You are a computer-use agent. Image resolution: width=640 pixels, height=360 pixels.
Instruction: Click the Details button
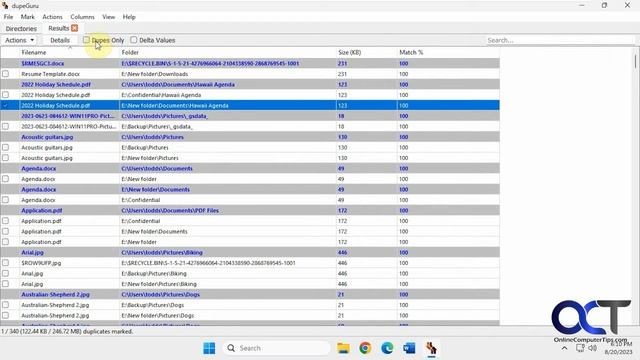tap(60, 40)
